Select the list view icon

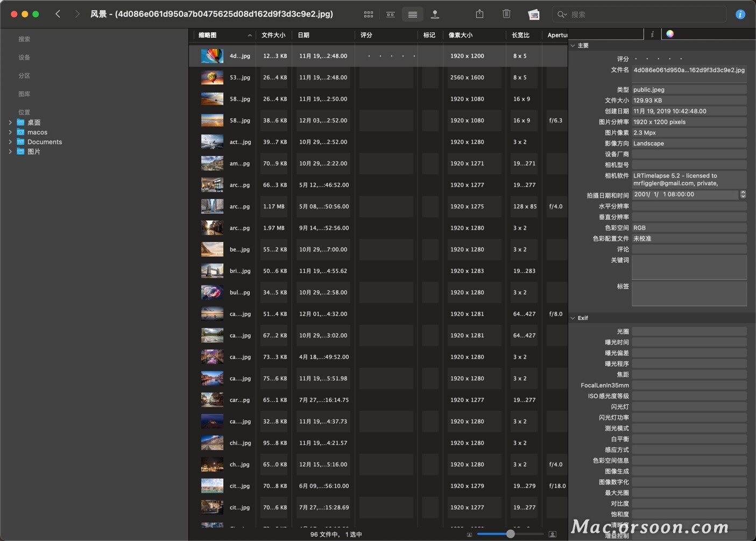pyautogui.click(x=413, y=15)
